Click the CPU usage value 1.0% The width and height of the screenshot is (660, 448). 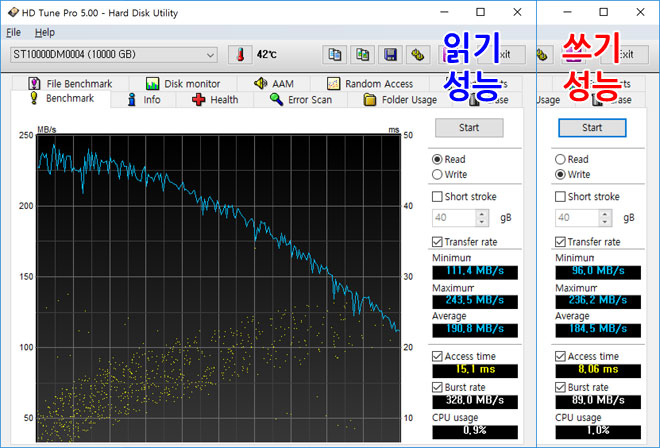point(598,432)
